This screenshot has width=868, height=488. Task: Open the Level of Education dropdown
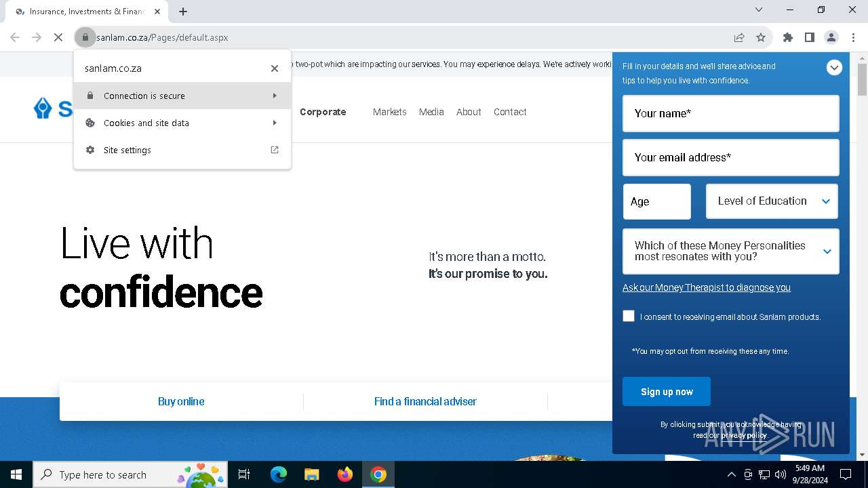pos(772,201)
